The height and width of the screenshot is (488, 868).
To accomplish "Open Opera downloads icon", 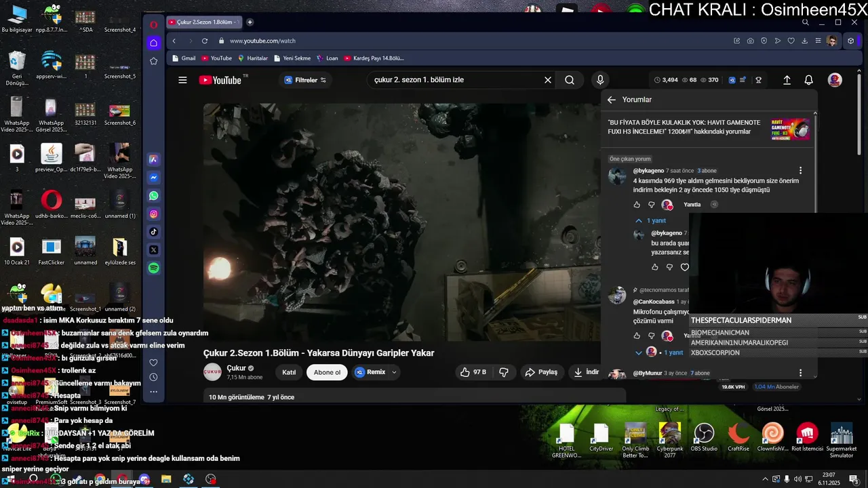I will click(804, 41).
